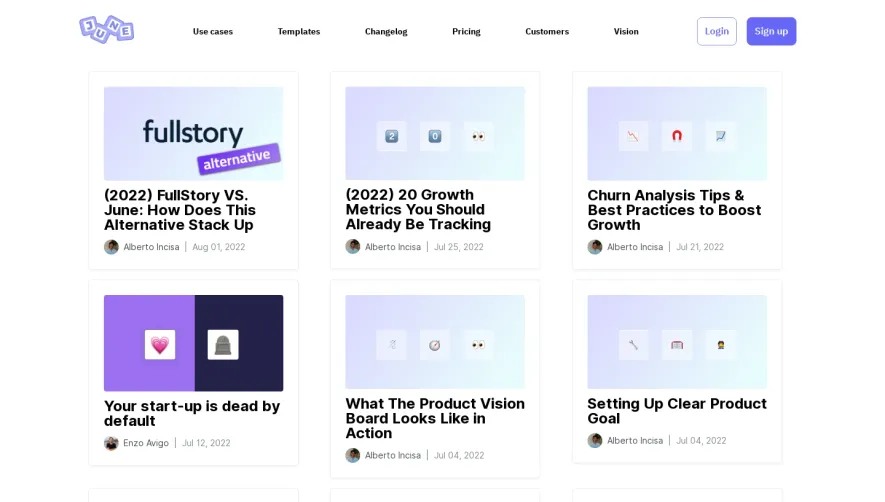The image size is (885, 502).
Task: Open Setting Up Clear Product Goal article
Action: (x=677, y=411)
